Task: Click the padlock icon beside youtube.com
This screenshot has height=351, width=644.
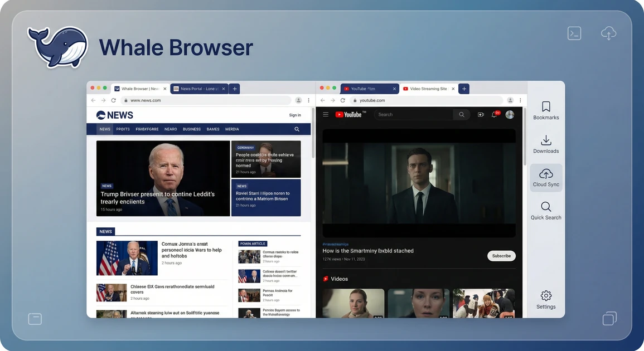Action: [x=355, y=100]
